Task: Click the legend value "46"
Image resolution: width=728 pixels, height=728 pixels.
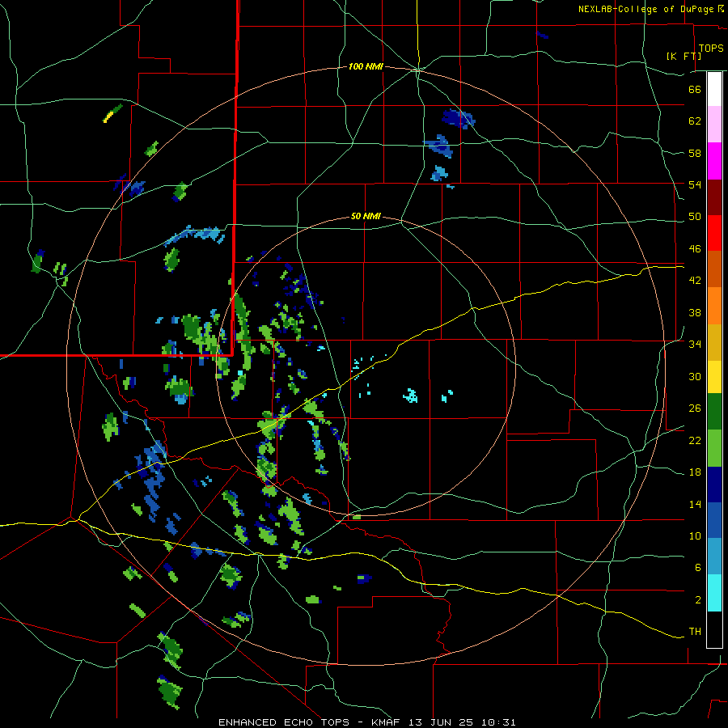Action: 695,249
